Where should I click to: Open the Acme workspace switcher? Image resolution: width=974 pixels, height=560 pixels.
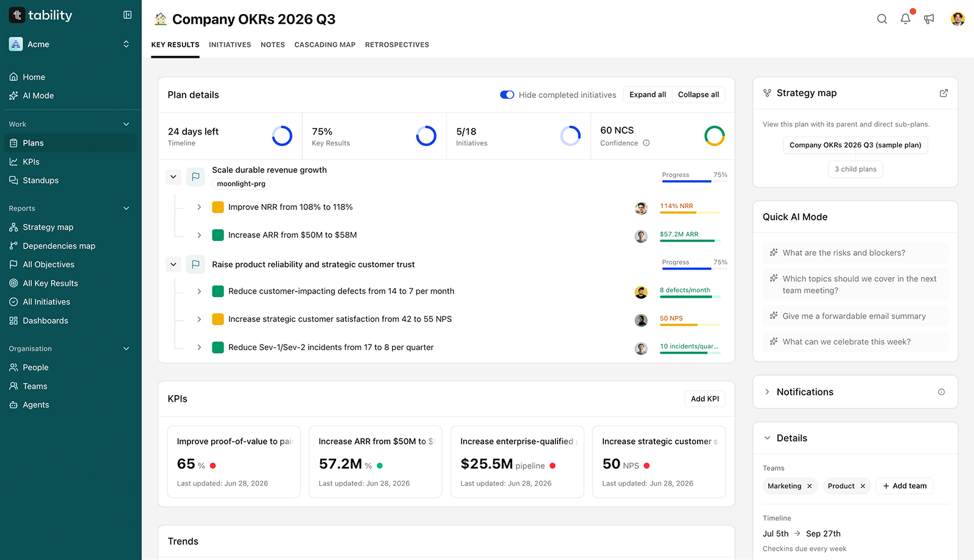(71, 44)
